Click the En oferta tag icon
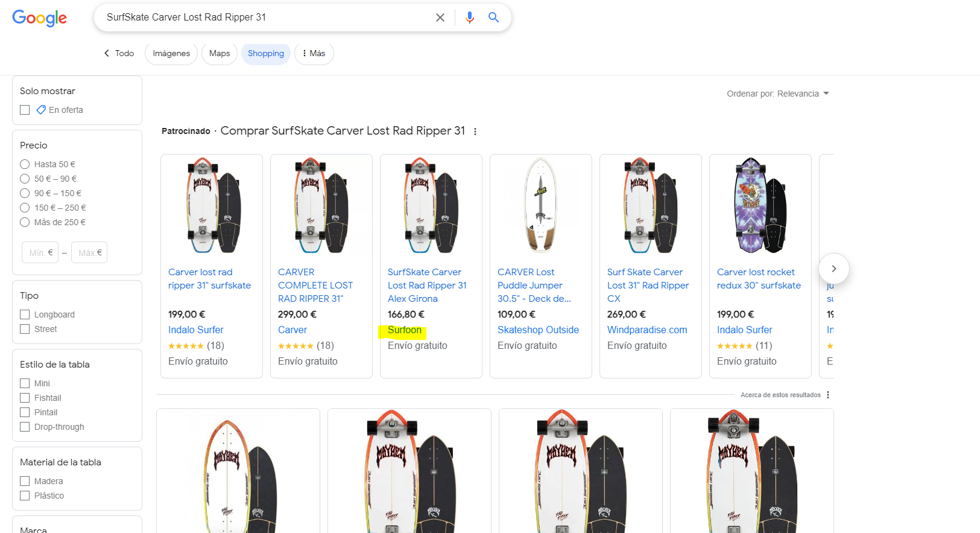Viewport: 980px width, 533px height. tap(41, 110)
